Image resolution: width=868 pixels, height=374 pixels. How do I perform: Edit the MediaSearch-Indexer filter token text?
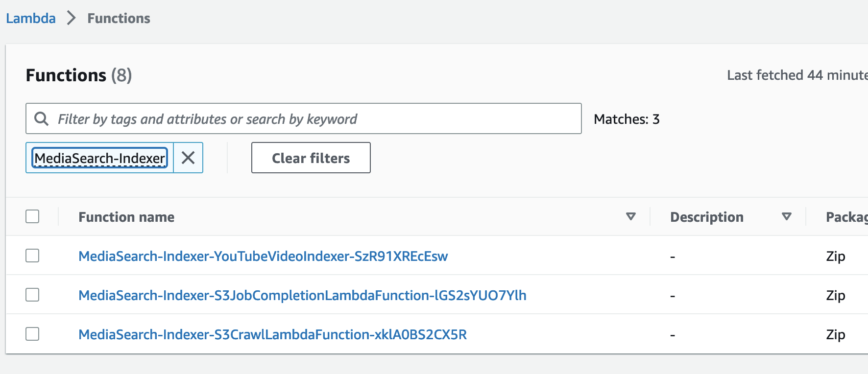click(100, 158)
